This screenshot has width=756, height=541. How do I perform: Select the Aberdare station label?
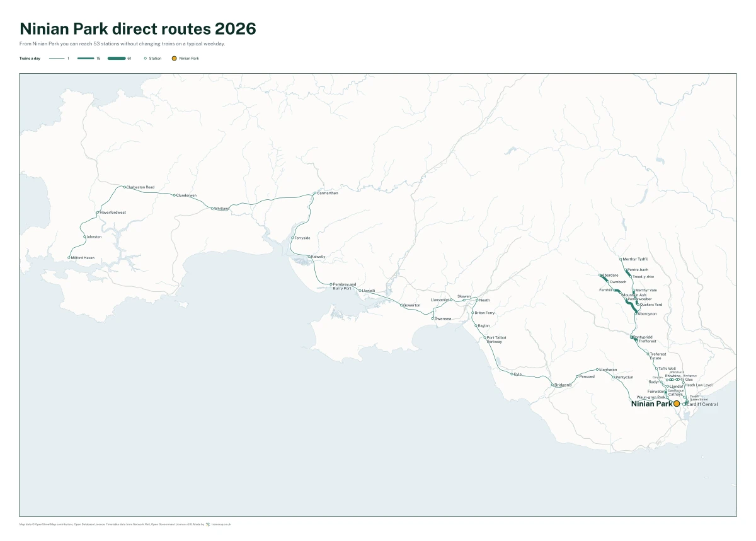point(610,275)
